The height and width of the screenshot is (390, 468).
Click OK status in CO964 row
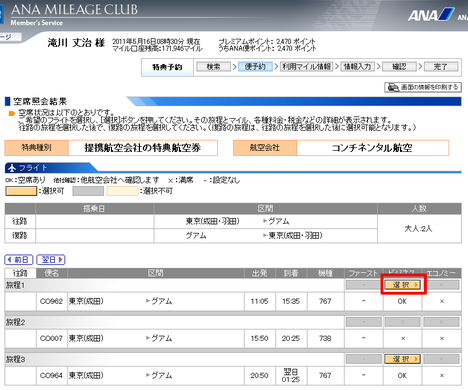(402, 375)
